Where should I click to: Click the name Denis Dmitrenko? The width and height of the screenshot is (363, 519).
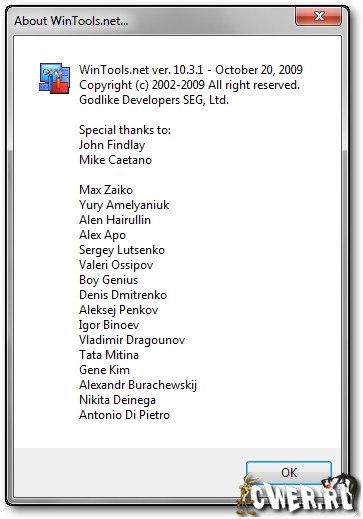pyautogui.click(x=123, y=295)
